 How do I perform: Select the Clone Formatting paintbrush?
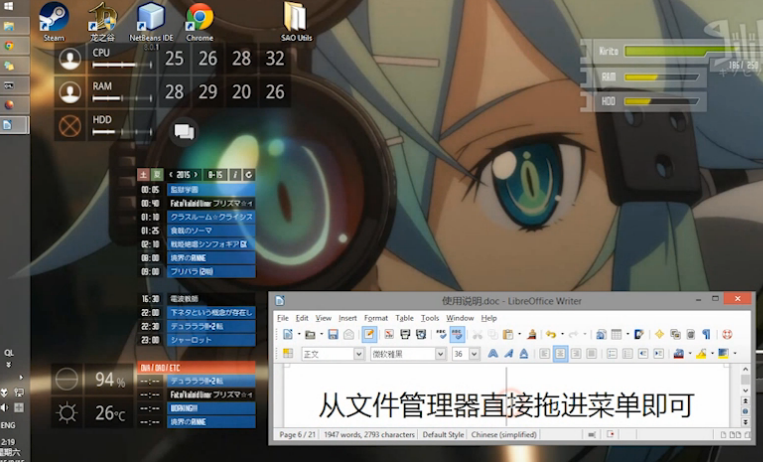[532, 334]
